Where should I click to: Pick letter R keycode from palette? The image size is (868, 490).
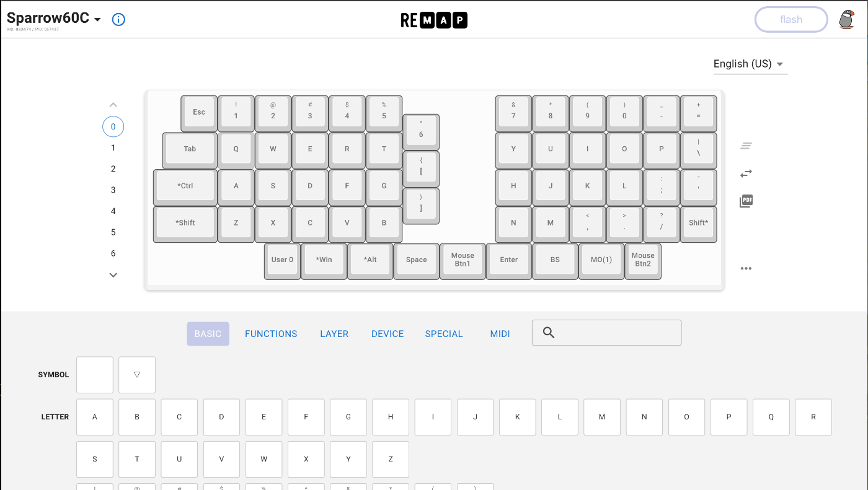(813, 417)
